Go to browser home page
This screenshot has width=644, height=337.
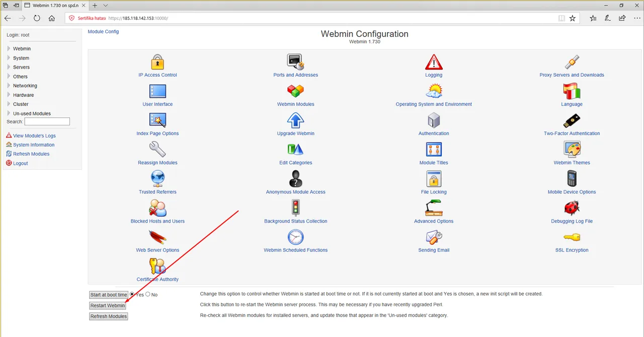point(52,18)
